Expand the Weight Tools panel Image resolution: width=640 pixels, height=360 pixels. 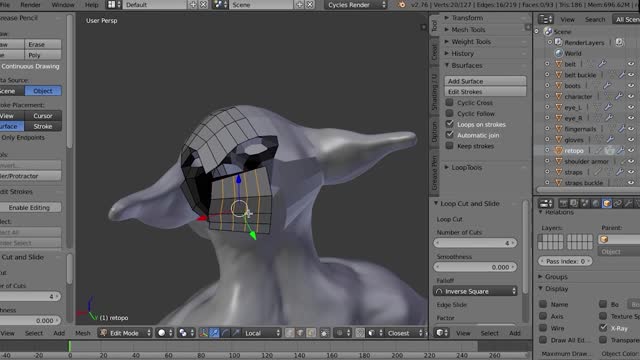click(x=471, y=42)
